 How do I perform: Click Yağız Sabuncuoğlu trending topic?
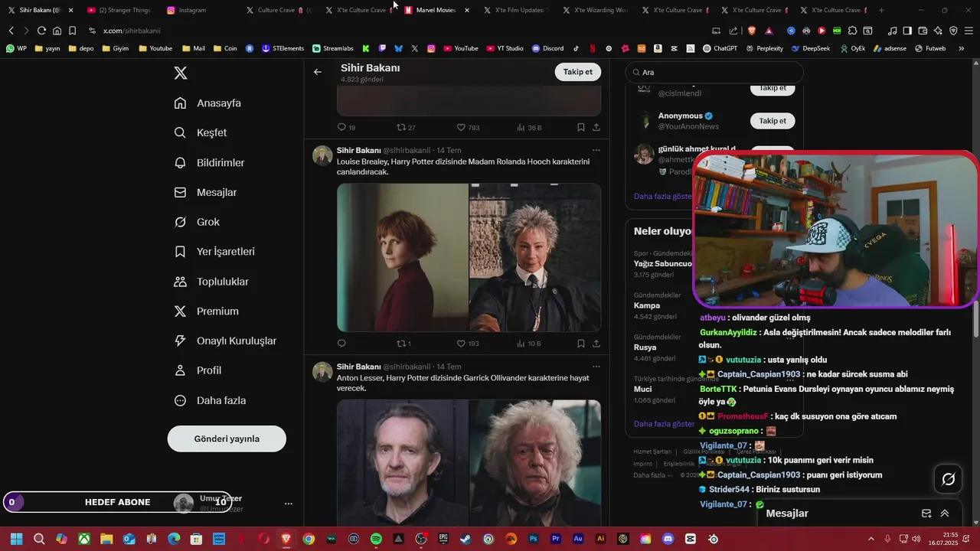[x=663, y=263]
